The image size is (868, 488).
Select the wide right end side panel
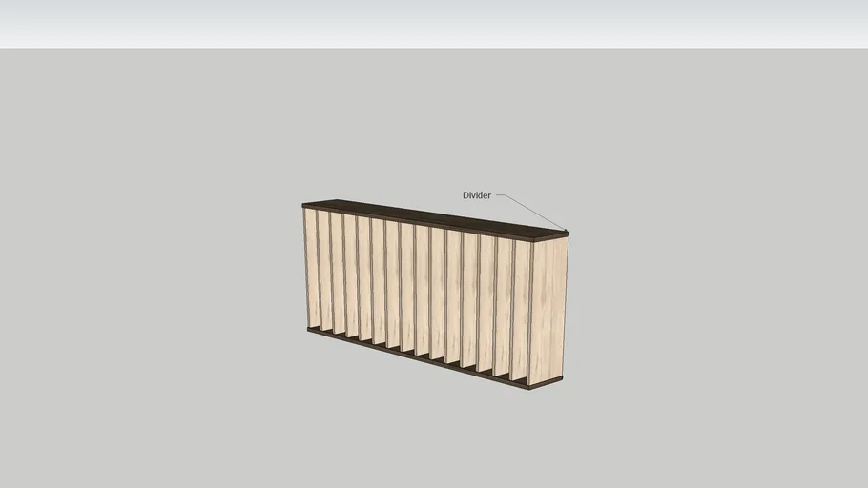548,310
